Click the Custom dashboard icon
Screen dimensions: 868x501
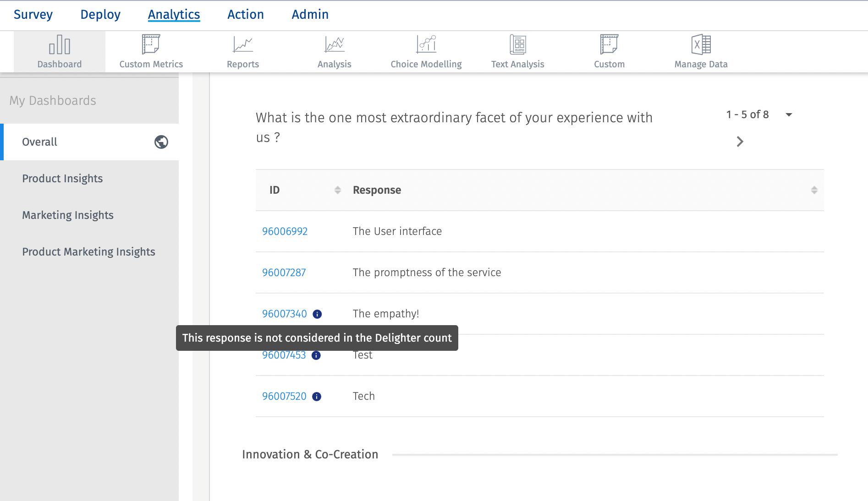click(x=609, y=50)
